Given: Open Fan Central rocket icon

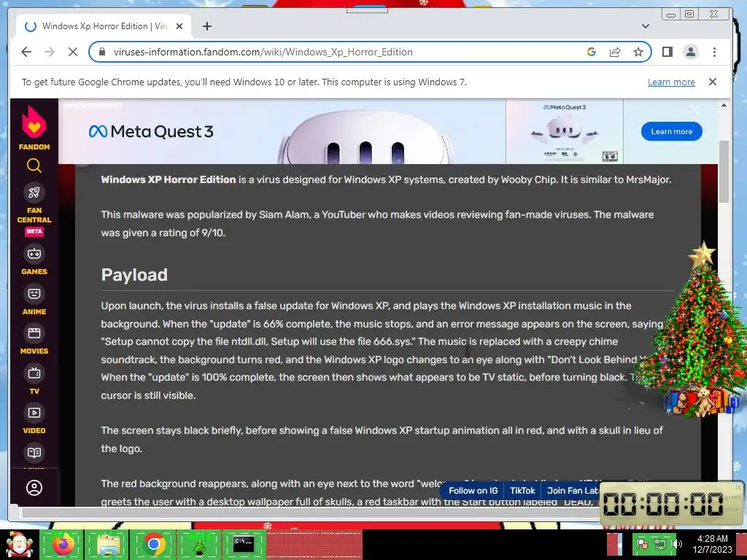Looking at the screenshot, I should click(34, 192).
